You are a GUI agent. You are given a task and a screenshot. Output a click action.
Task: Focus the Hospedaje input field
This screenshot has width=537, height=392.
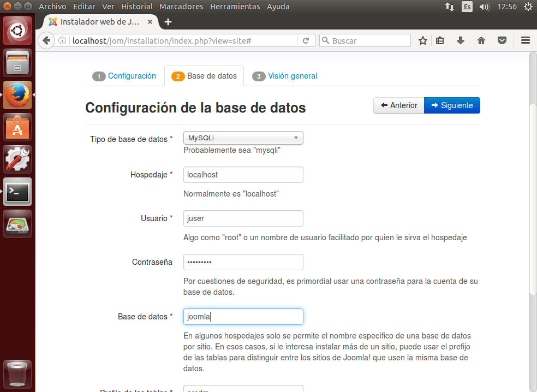coord(243,175)
